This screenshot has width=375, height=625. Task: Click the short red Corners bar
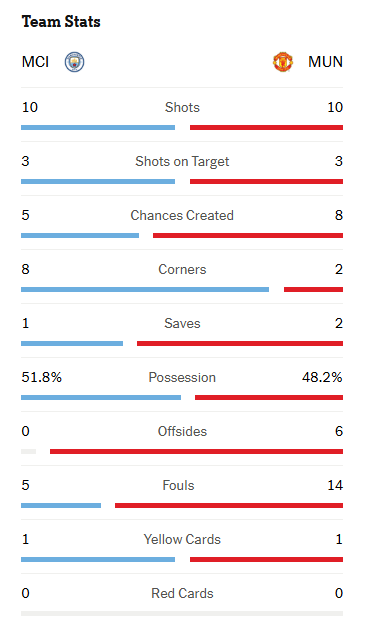tap(313, 289)
